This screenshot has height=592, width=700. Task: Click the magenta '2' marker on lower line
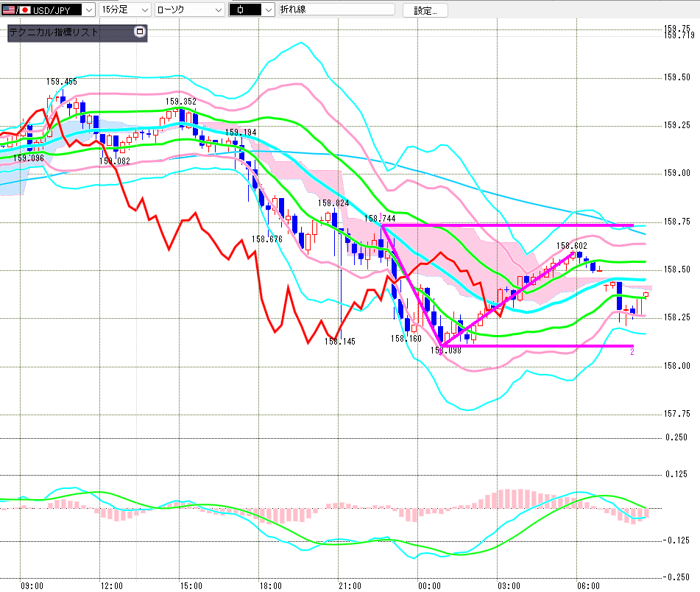point(632,353)
